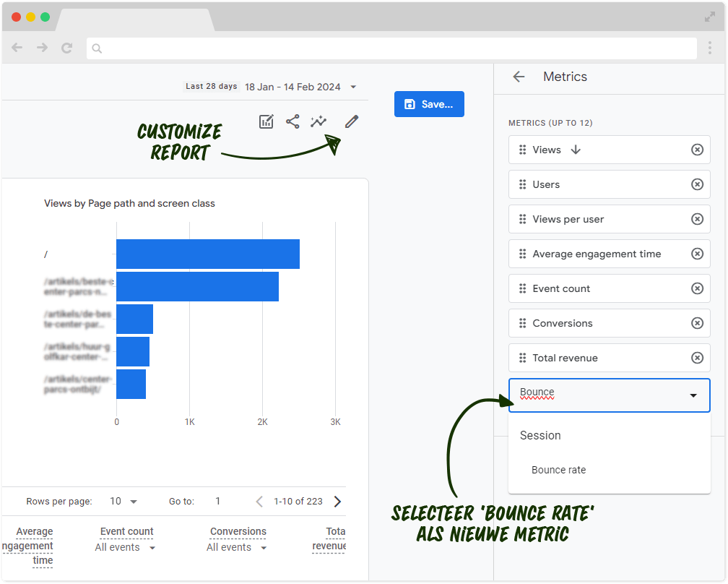This screenshot has width=728, height=584.
Task: Open the browser three-dot menu
Action: pyautogui.click(x=709, y=48)
